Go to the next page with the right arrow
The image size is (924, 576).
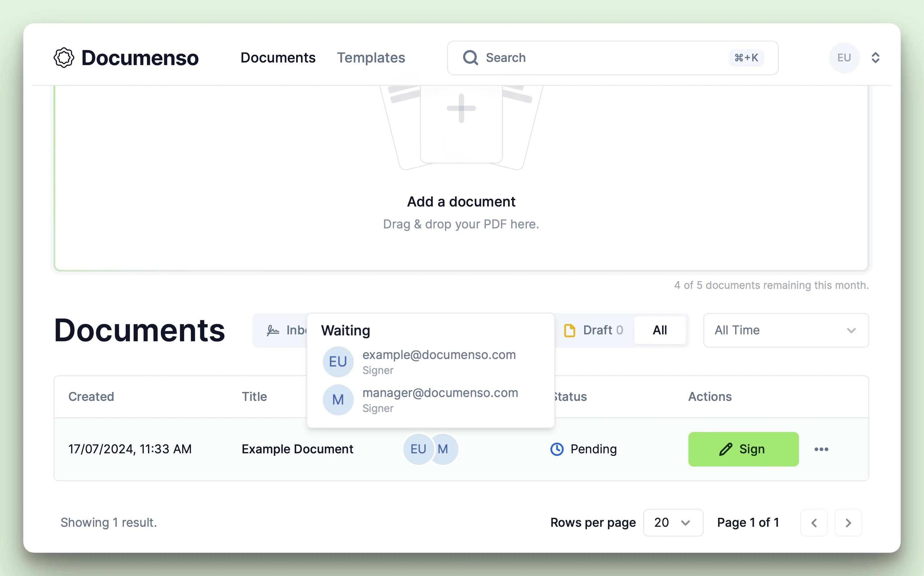pyautogui.click(x=848, y=522)
